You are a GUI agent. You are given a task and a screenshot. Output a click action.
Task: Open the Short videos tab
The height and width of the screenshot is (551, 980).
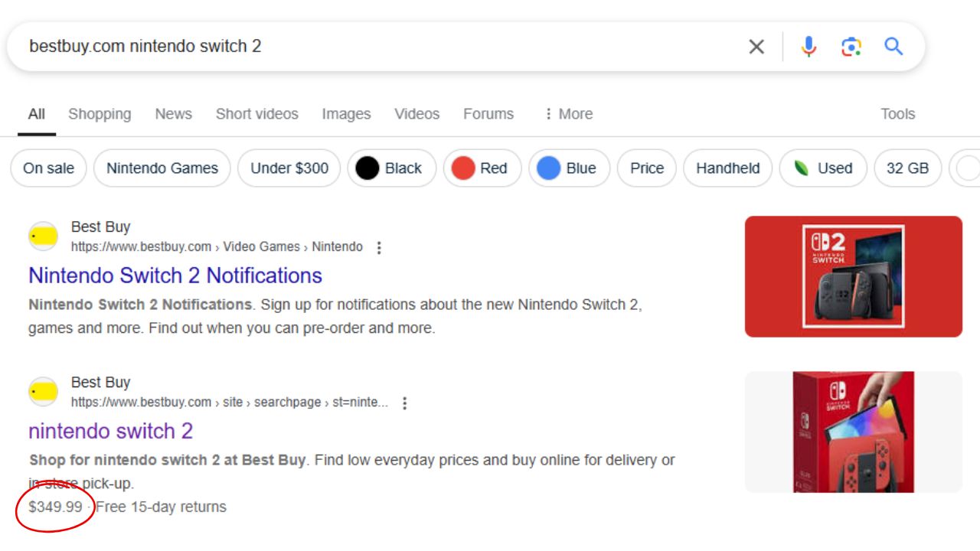[257, 114]
